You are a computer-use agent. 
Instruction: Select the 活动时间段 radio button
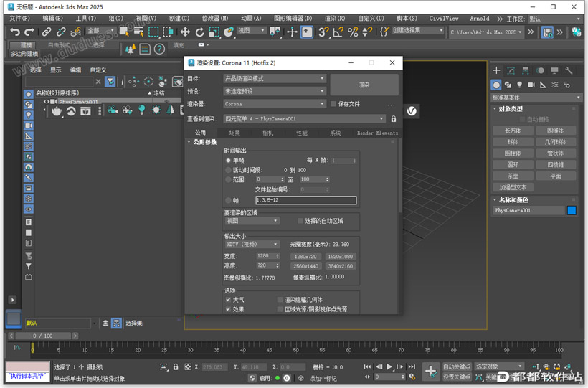pyautogui.click(x=228, y=170)
